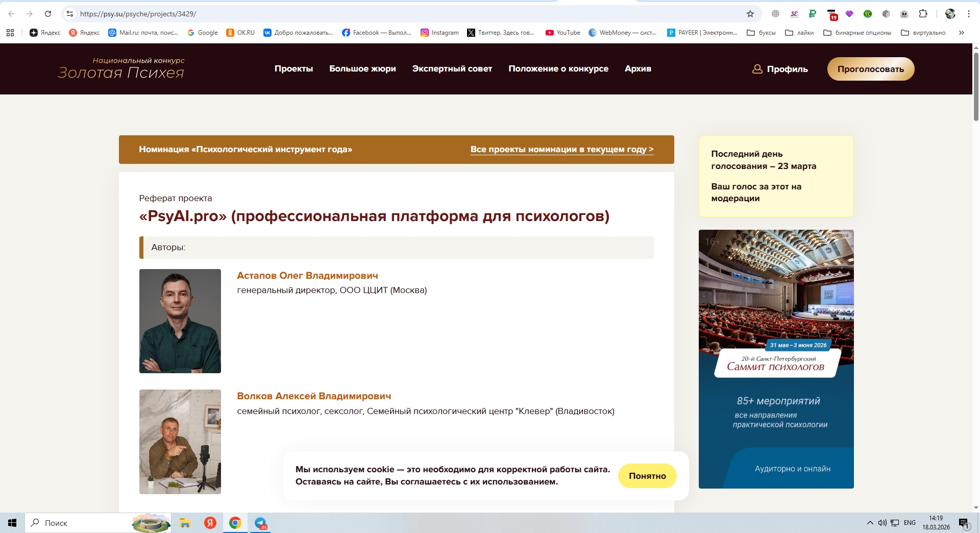The image size is (980, 533).
Task: Accept cookies with the 'Понятно' button
Action: [x=647, y=476]
